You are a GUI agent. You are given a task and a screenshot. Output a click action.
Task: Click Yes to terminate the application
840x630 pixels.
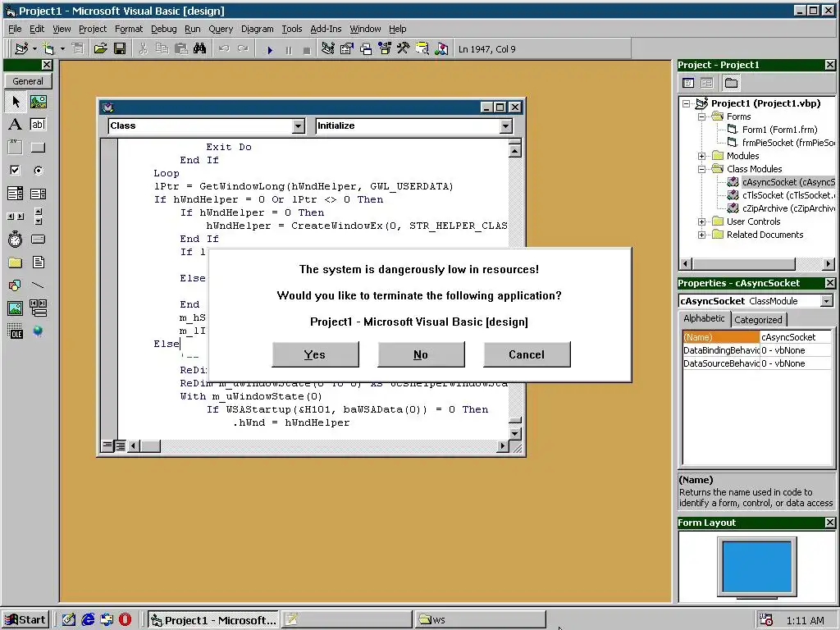click(315, 354)
